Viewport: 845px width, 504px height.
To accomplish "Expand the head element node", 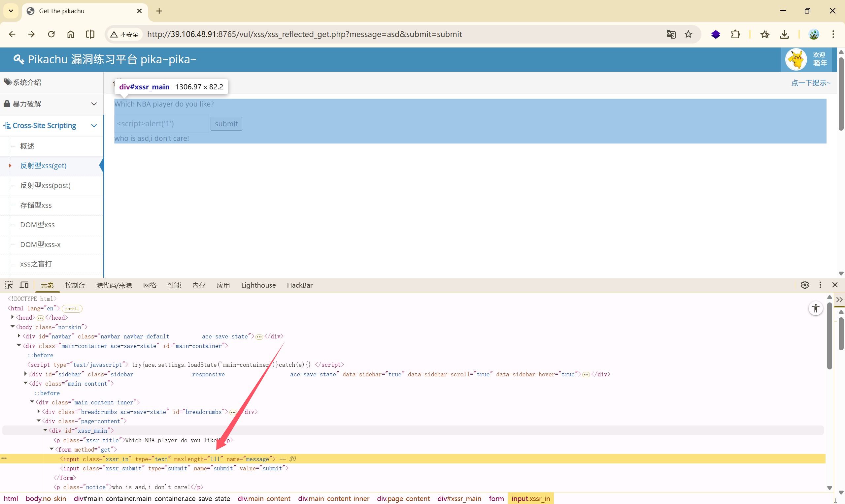I will (x=13, y=317).
